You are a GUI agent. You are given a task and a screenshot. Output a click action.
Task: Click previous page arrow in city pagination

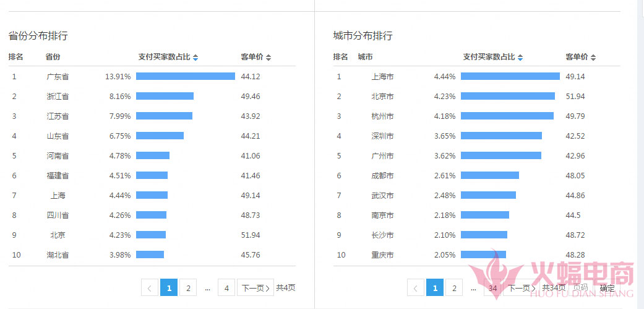click(416, 288)
